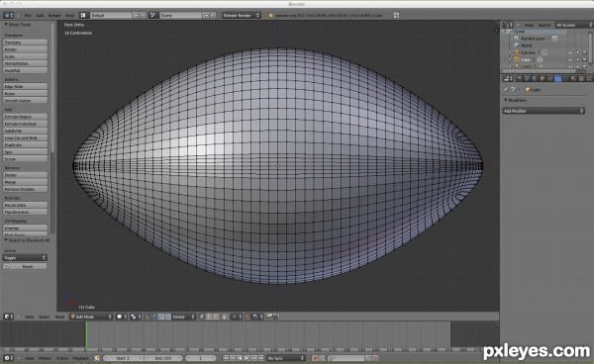This screenshot has width=594, height=364.
Task: Toggle Cube selectability arrow in outliner
Action: click(x=578, y=59)
